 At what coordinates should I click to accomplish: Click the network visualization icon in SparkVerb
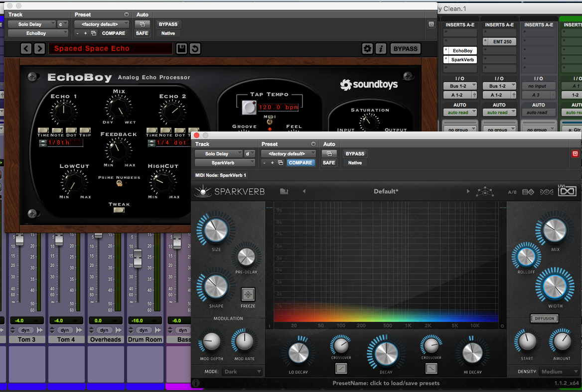pyautogui.click(x=485, y=192)
